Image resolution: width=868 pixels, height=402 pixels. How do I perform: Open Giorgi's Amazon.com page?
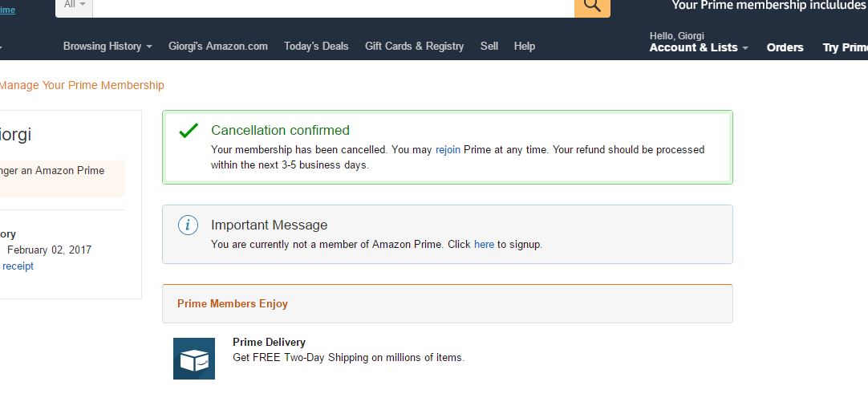click(x=218, y=47)
